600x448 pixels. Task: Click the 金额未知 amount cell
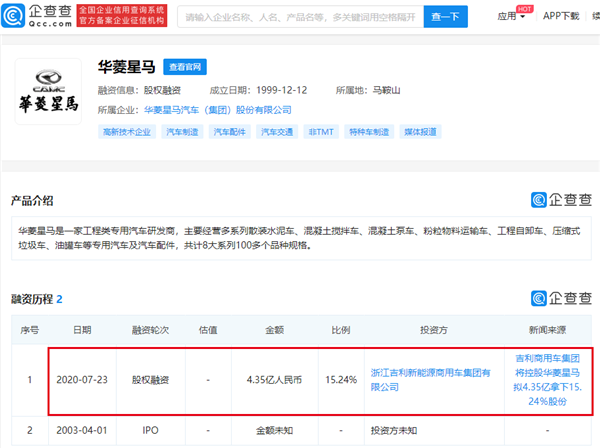(x=274, y=430)
